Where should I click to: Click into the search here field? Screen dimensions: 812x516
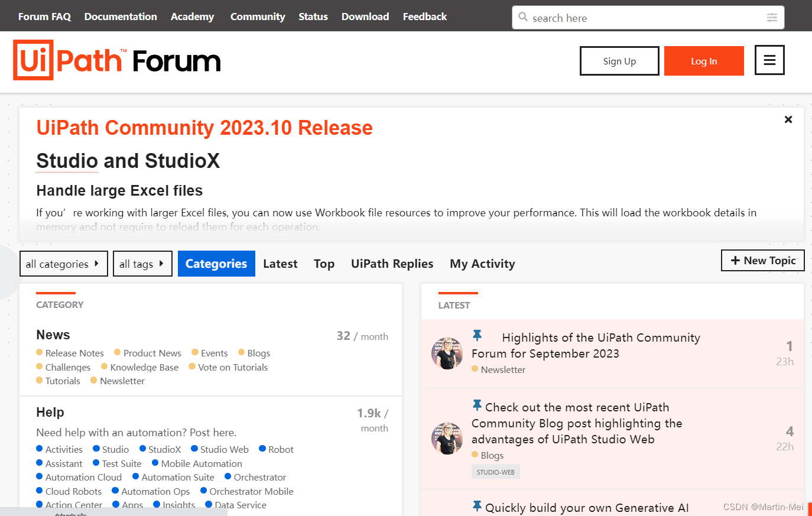[x=648, y=18]
